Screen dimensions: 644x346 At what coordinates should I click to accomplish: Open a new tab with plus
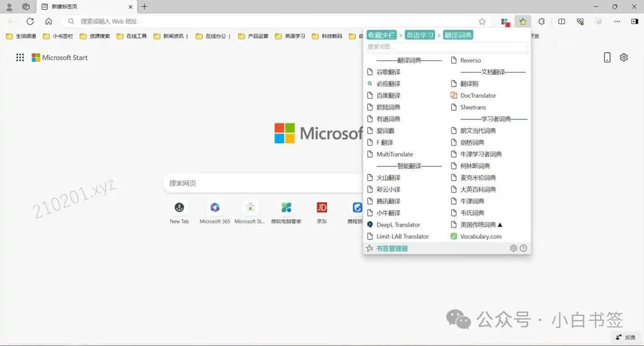point(144,7)
